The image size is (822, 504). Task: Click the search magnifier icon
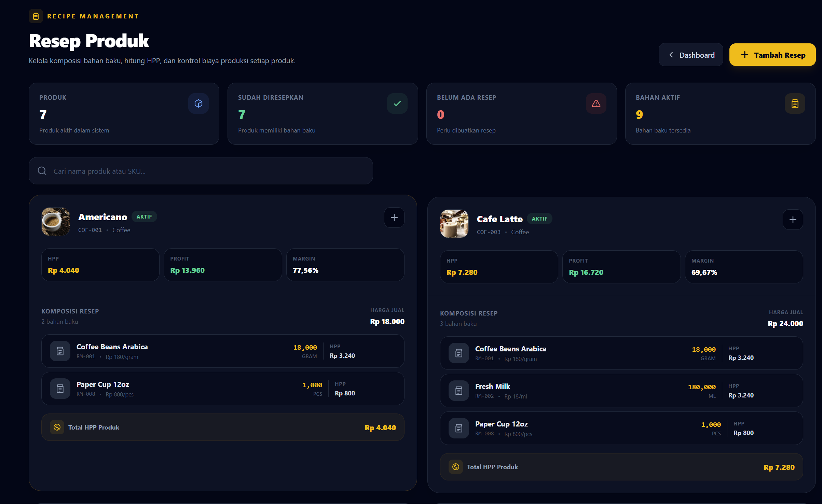point(42,171)
